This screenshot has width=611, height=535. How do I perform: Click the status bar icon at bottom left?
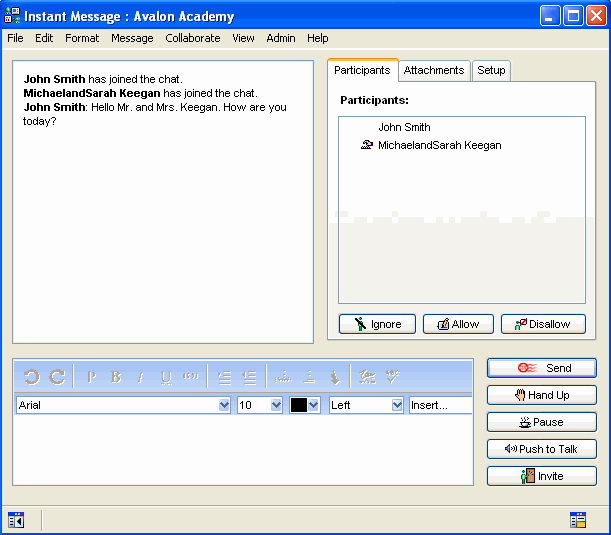[x=16, y=519]
